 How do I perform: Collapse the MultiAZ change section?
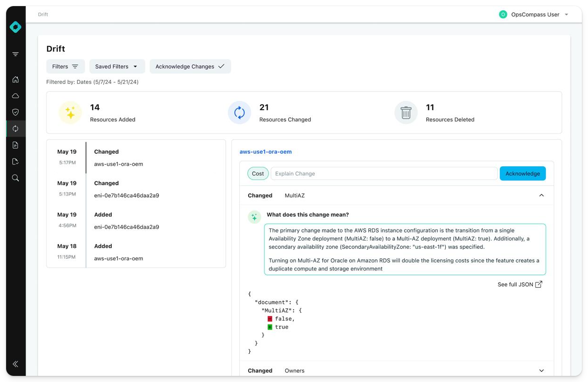(541, 195)
